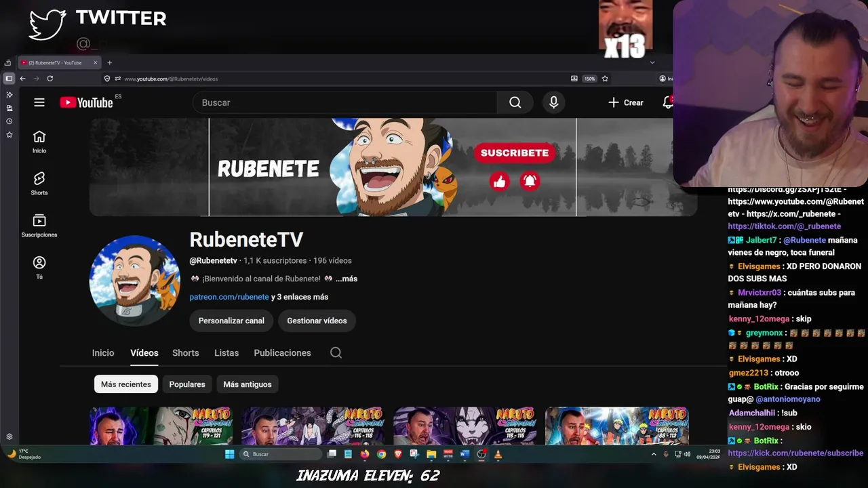Open site security shield info
Screen dimensions: 868x488
[107, 79]
